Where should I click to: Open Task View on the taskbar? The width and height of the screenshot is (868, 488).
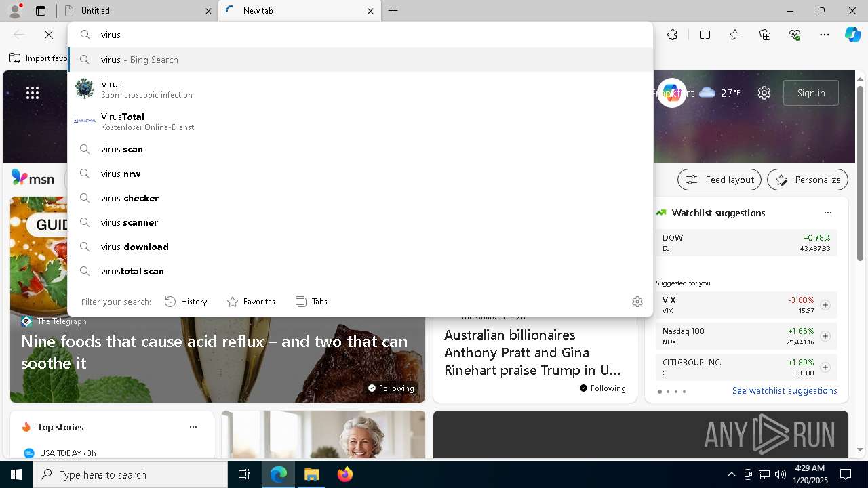coord(244,474)
